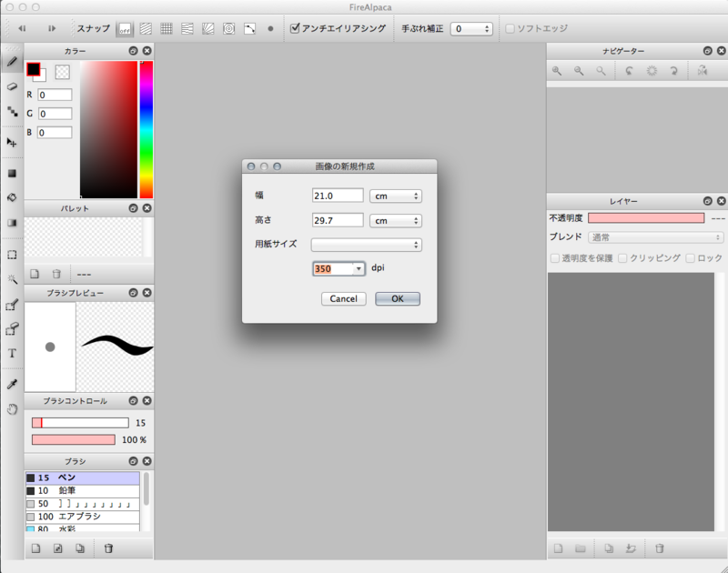Enable vanishing point snap

187,29
